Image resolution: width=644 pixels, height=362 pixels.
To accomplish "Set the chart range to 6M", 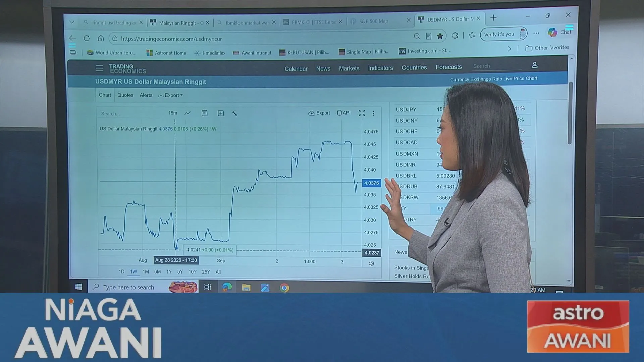I will (157, 271).
